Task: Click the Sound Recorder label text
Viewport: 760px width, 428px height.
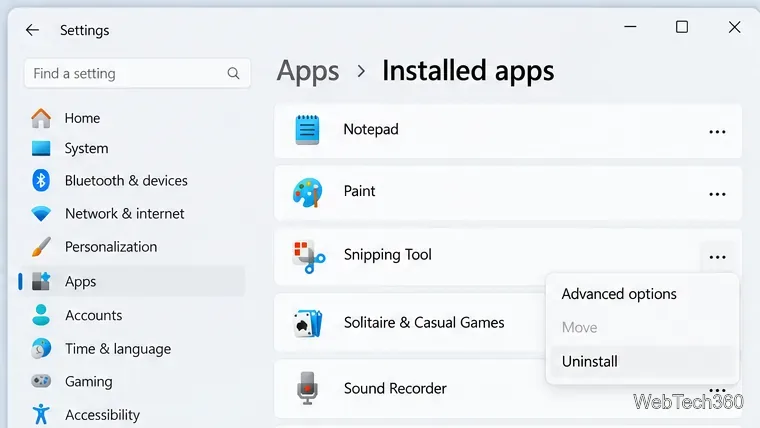Action: pos(395,388)
